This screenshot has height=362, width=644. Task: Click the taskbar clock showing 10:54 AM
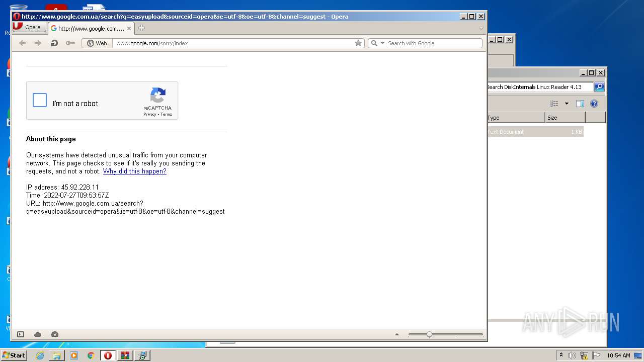618,355
